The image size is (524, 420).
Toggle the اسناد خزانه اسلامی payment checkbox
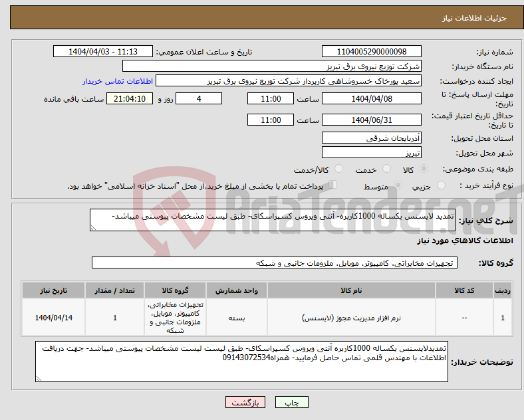click(333, 184)
